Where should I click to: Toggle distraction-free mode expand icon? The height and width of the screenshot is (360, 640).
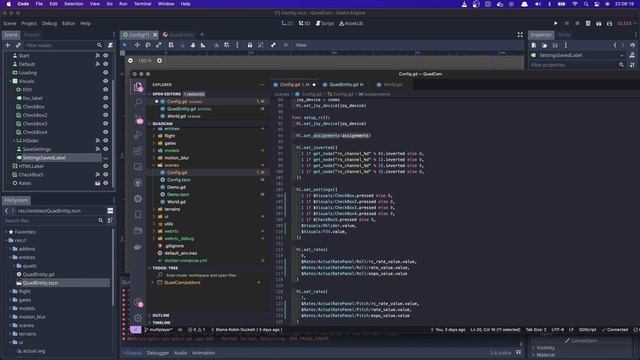click(520, 35)
